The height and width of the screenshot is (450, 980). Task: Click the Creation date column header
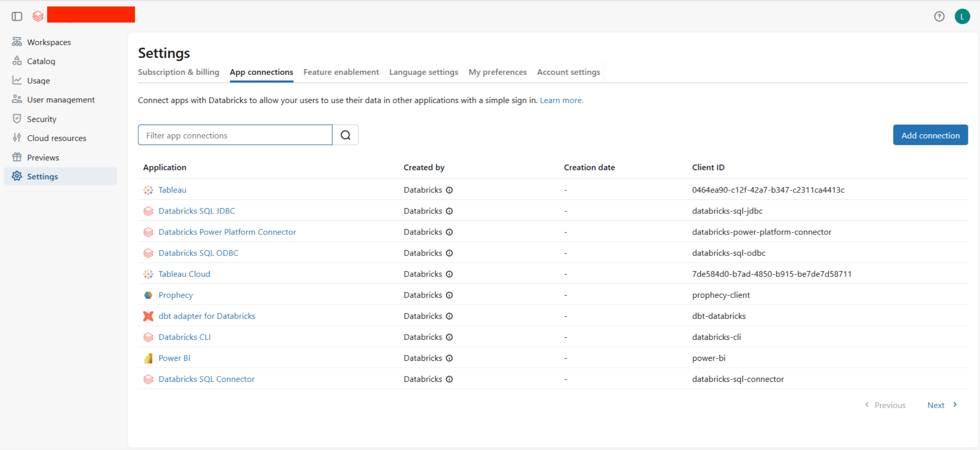coord(589,167)
